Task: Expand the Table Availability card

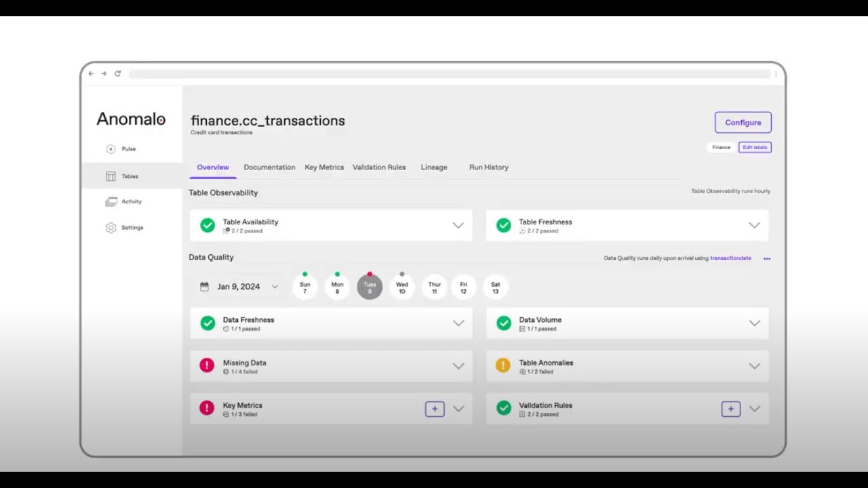Action: click(x=458, y=226)
